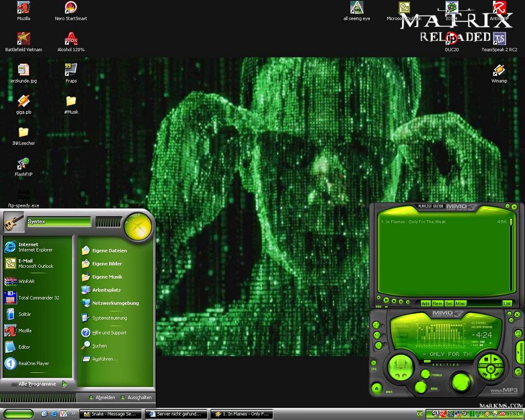Open the Alcohol 120% desktop icon
Screen dimensions: 525x420
tap(71, 42)
